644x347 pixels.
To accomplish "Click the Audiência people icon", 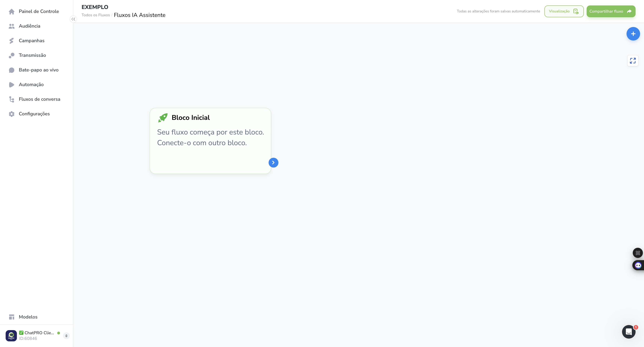I will [11, 26].
